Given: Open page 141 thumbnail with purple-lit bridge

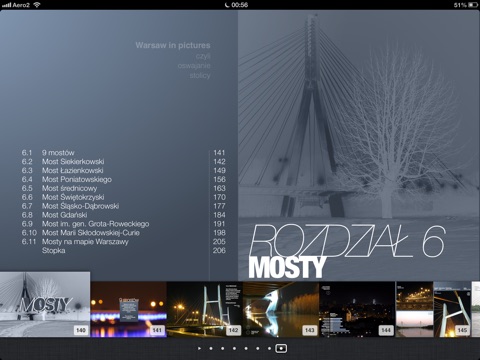Looking at the screenshot, I should click(x=129, y=309).
